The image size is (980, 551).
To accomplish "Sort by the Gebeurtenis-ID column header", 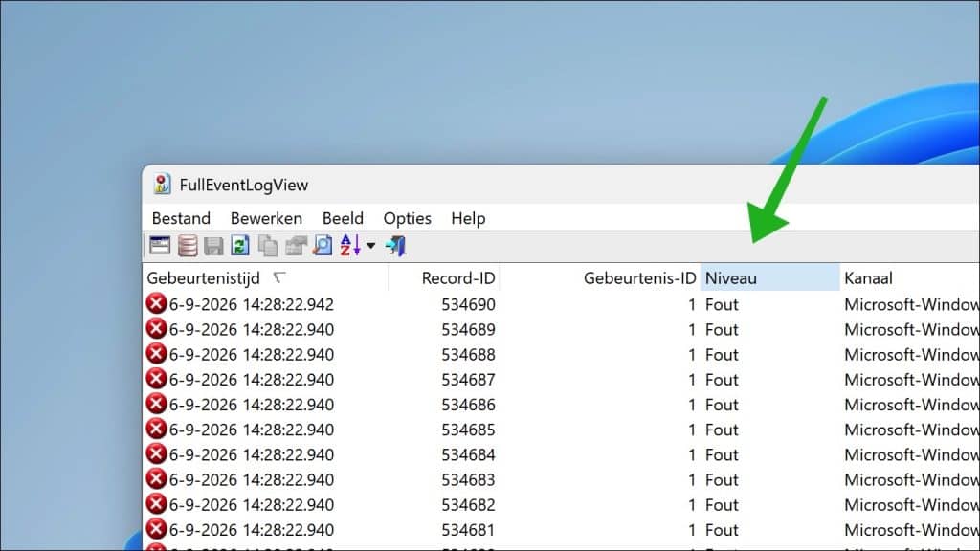I will [600, 278].
